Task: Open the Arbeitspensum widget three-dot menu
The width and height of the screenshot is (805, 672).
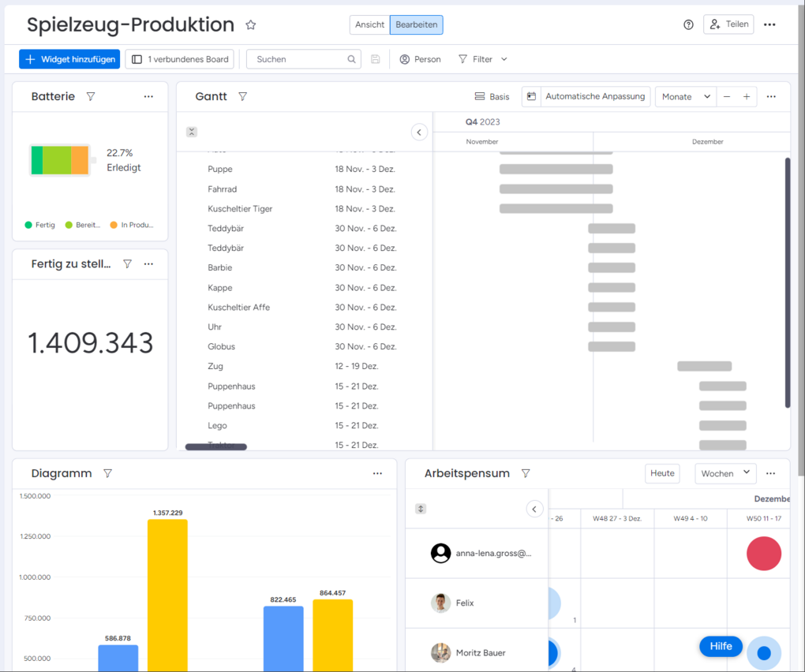Action: [x=770, y=473]
